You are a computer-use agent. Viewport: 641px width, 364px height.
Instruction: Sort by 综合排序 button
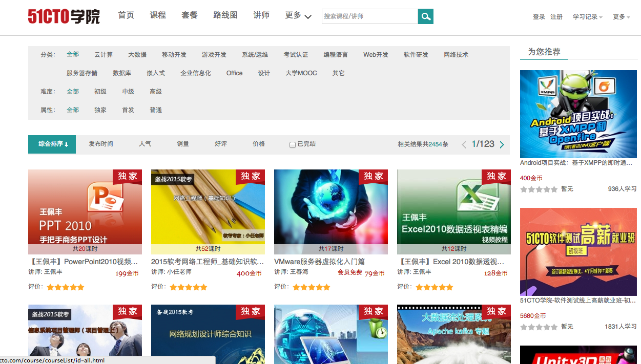pos(52,144)
